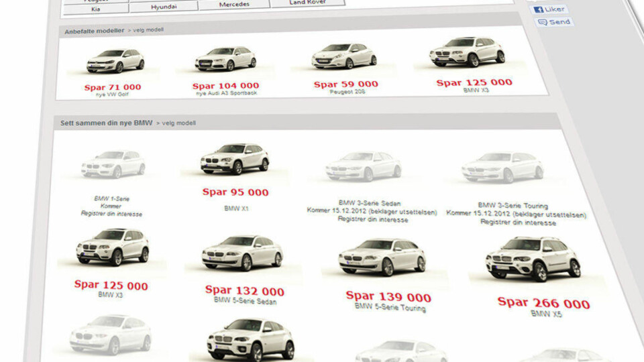This screenshot has height=362, width=644.
Task: Select the BMW 5-Serie Touring car image
Action: pos(382,257)
